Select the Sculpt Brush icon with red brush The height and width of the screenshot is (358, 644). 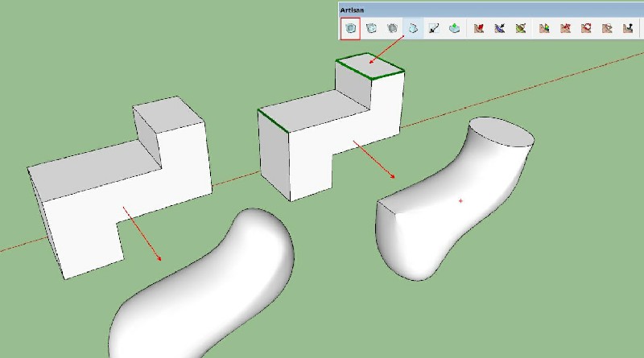tap(478, 28)
